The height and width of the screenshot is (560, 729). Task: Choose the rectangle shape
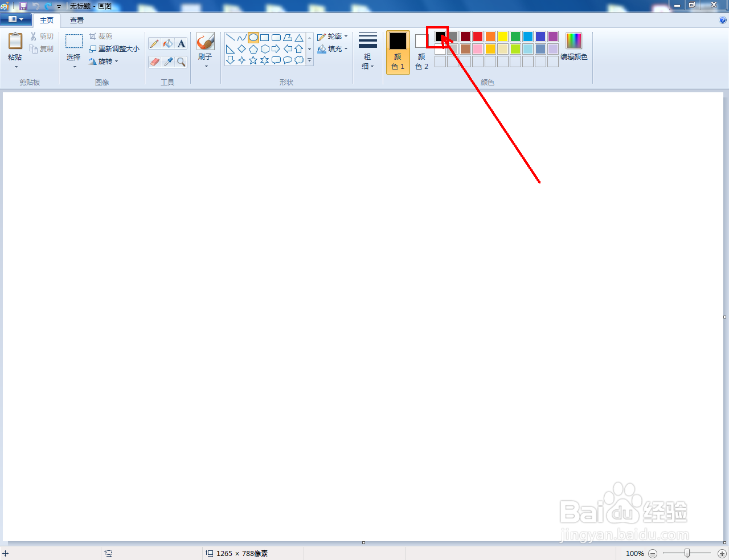coord(265,38)
